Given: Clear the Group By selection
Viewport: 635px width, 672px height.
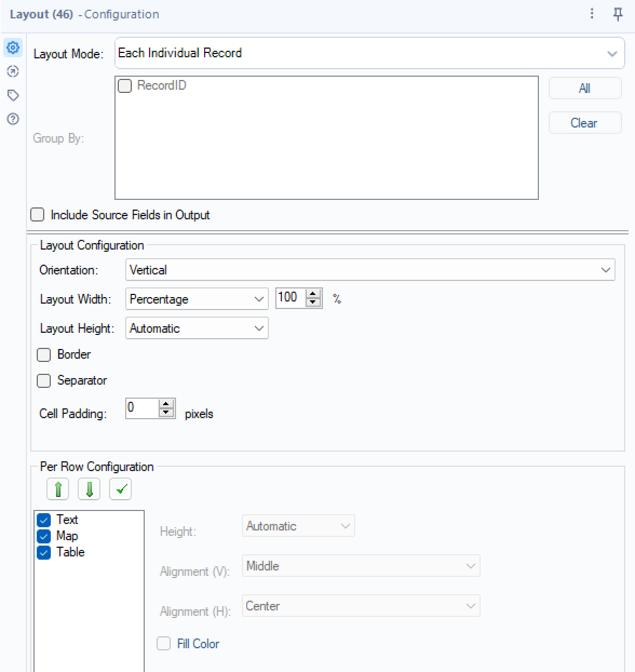Looking at the screenshot, I should click(x=585, y=123).
